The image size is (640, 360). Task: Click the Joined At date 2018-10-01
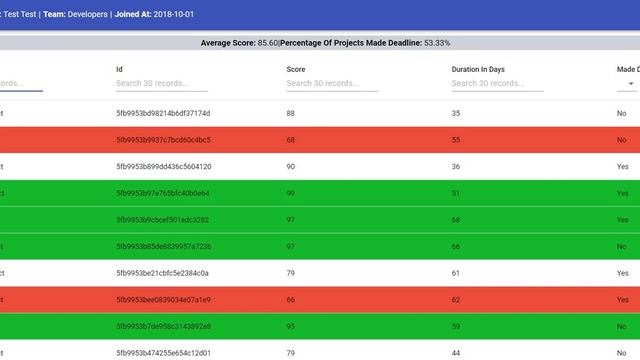click(173, 14)
